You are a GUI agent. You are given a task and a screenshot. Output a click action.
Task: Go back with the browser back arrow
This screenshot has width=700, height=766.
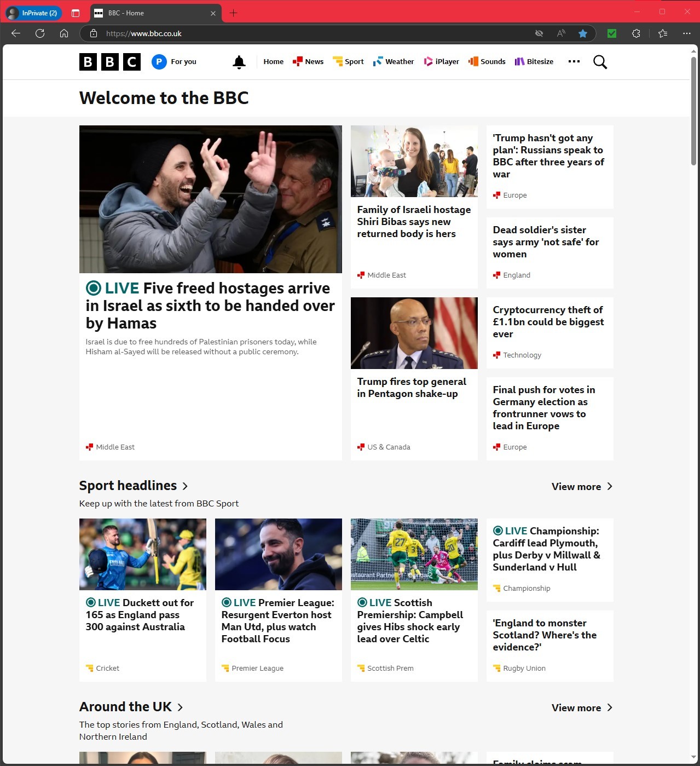(x=16, y=33)
